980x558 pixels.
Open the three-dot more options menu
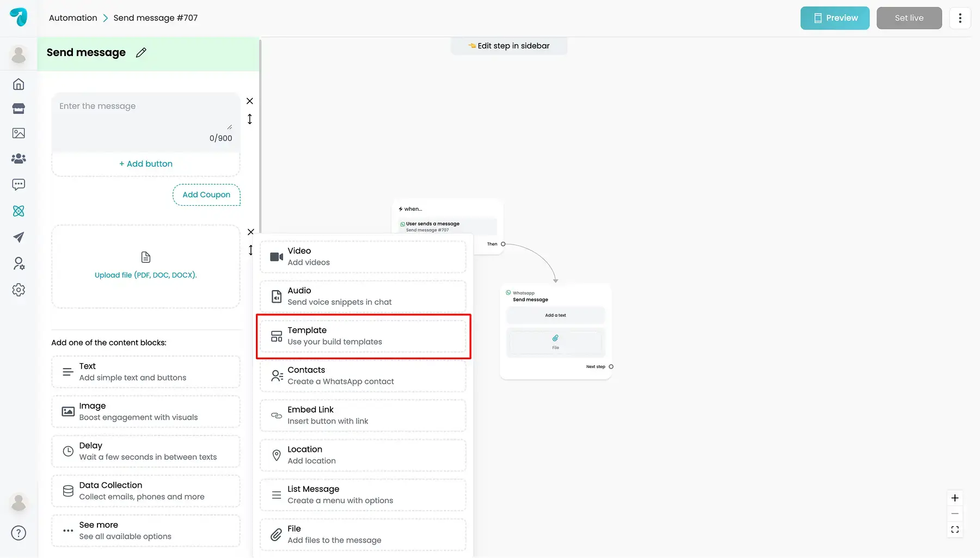point(960,18)
